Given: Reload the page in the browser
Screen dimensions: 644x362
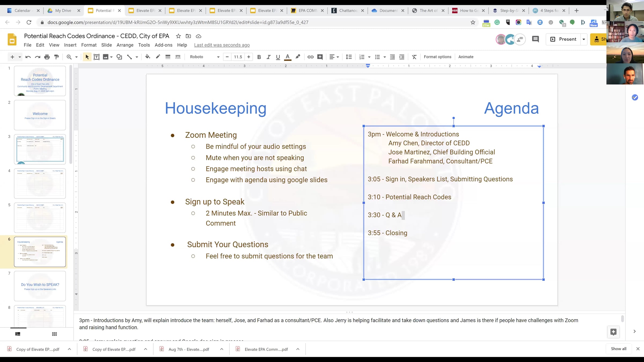Looking at the screenshot, I should coord(29,22).
